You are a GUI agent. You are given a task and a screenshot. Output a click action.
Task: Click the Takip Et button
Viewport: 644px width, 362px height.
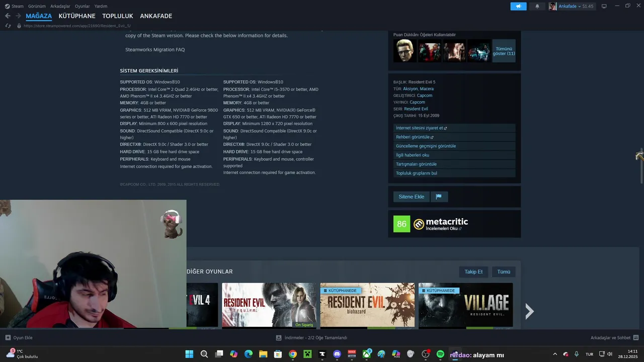(473, 272)
